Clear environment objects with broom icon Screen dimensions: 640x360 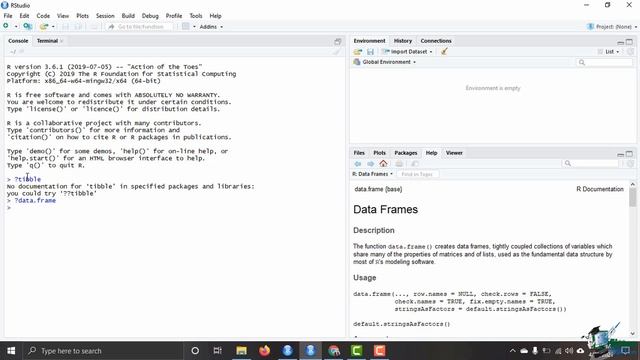(x=444, y=51)
